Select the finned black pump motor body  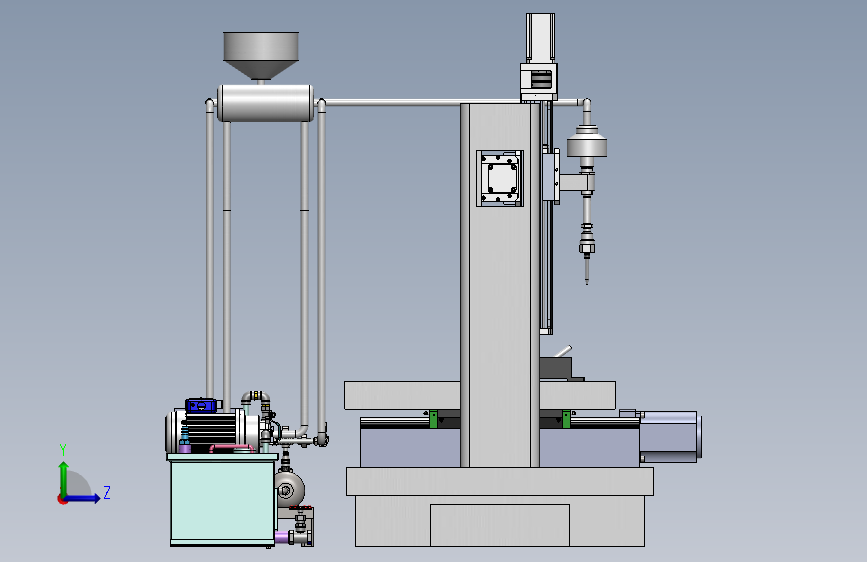point(211,430)
